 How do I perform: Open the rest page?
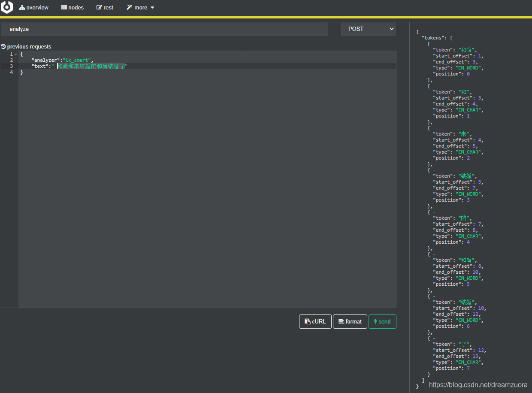(x=105, y=8)
